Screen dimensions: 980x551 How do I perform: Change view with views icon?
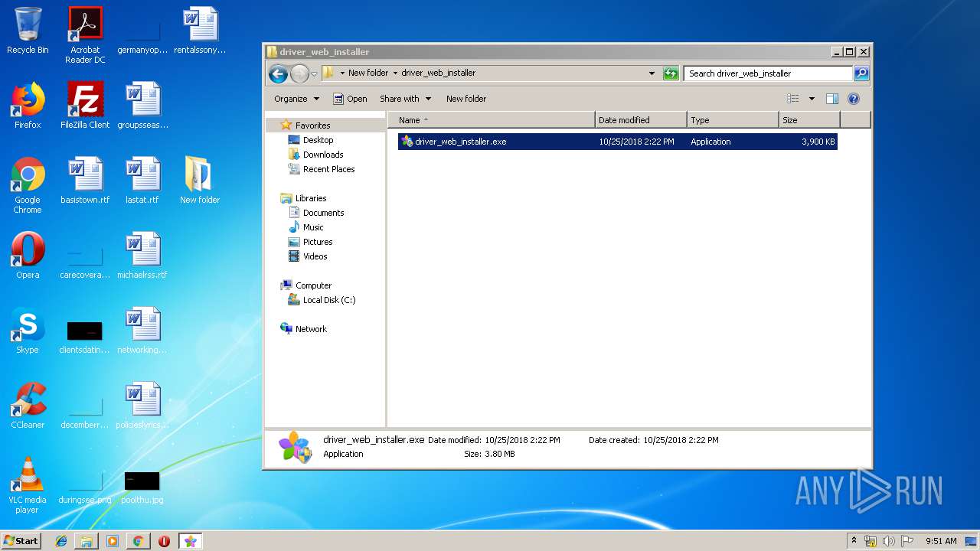point(793,99)
